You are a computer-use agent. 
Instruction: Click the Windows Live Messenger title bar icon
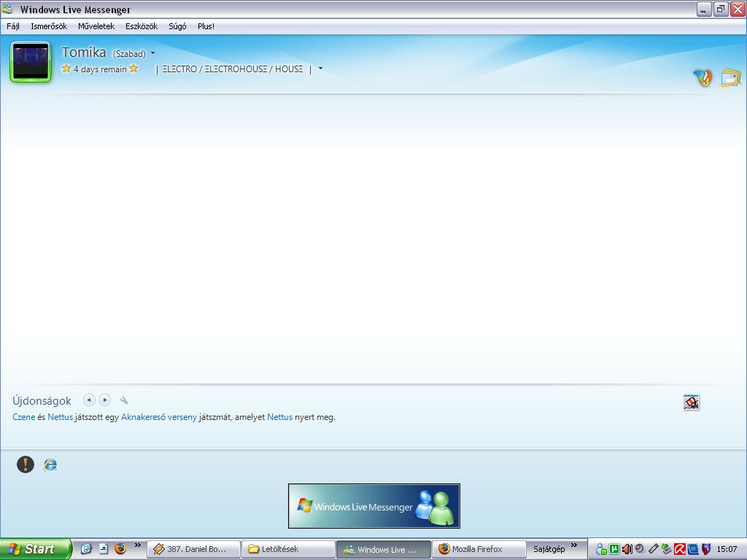pyautogui.click(x=7, y=9)
